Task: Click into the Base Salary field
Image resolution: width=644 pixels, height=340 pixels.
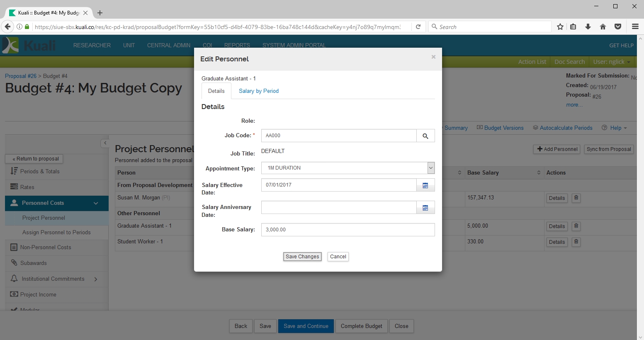Action: (348, 230)
